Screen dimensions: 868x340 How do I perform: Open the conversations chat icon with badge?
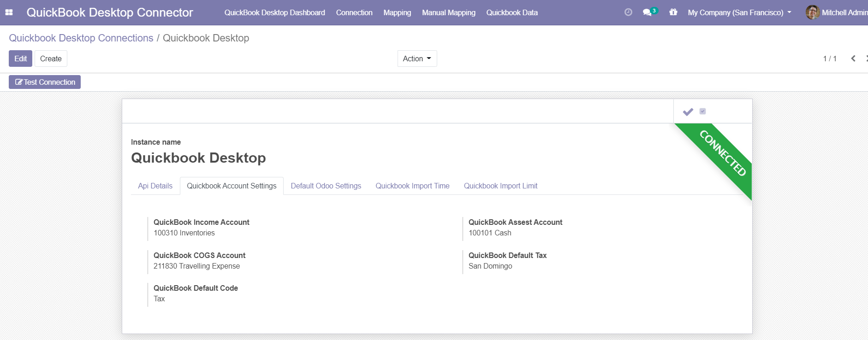point(650,12)
